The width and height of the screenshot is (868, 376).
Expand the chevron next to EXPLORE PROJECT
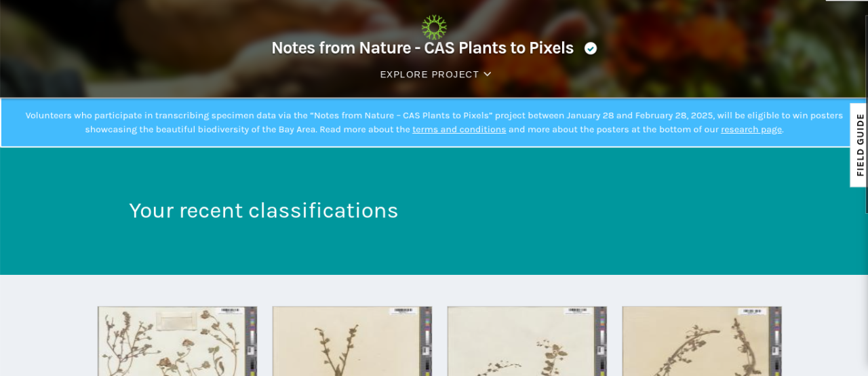point(487,74)
